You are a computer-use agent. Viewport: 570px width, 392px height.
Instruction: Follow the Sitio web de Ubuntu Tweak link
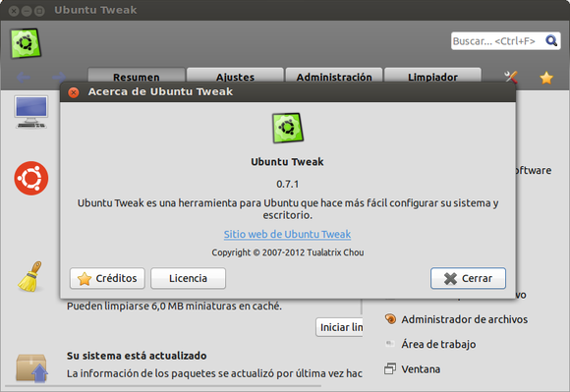pos(287,234)
